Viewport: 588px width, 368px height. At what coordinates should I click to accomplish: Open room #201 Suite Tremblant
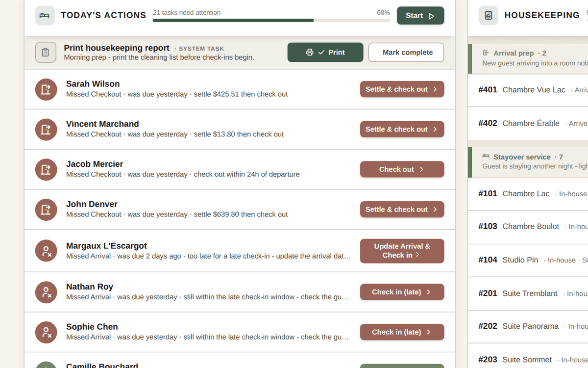(x=528, y=293)
